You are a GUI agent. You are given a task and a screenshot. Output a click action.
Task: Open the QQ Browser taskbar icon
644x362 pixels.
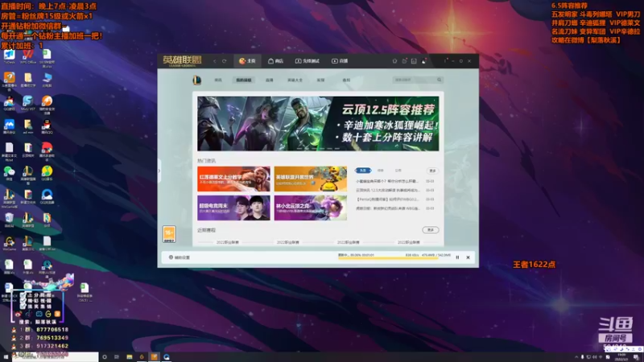coord(167,357)
